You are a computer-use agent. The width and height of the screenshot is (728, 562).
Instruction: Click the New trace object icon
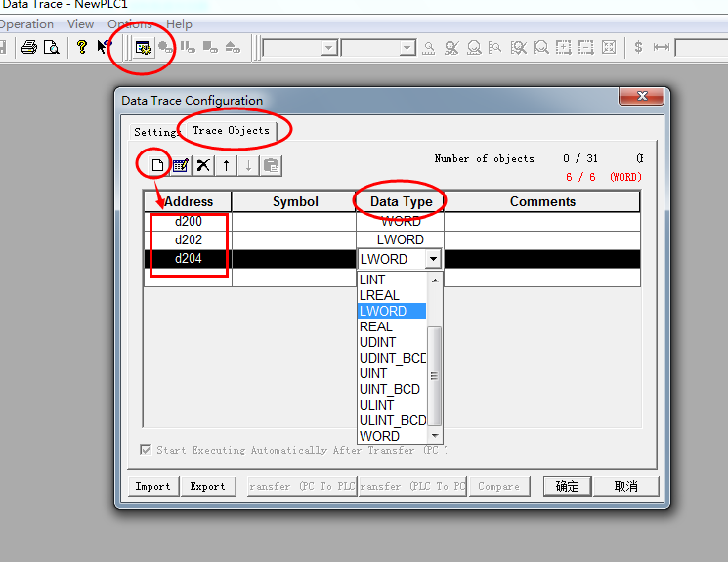(156, 165)
